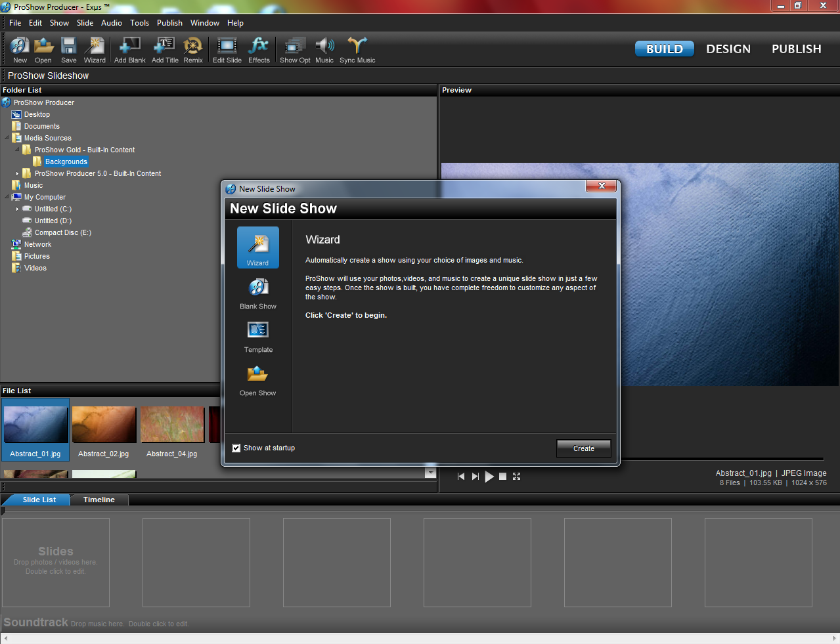The image size is (840, 644).
Task: Expand the Untitled (C:) drive
Action: point(18,209)
